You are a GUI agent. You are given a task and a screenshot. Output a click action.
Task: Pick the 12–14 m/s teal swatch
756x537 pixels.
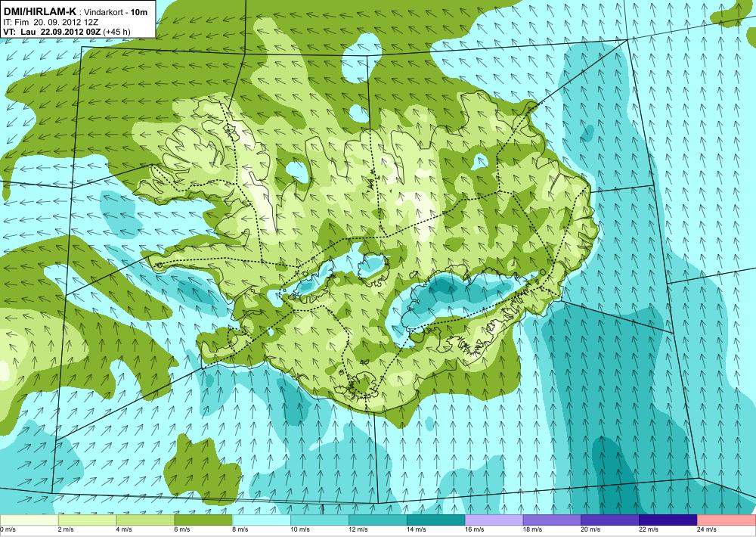[x=377, y=520]
